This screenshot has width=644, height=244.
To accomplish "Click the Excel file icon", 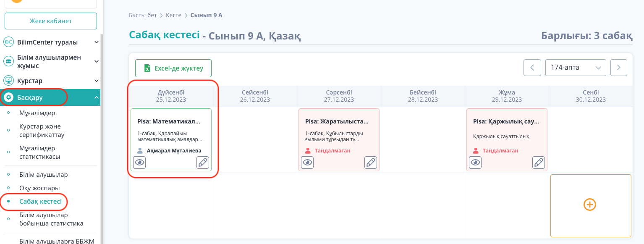I will pos(147,68).
